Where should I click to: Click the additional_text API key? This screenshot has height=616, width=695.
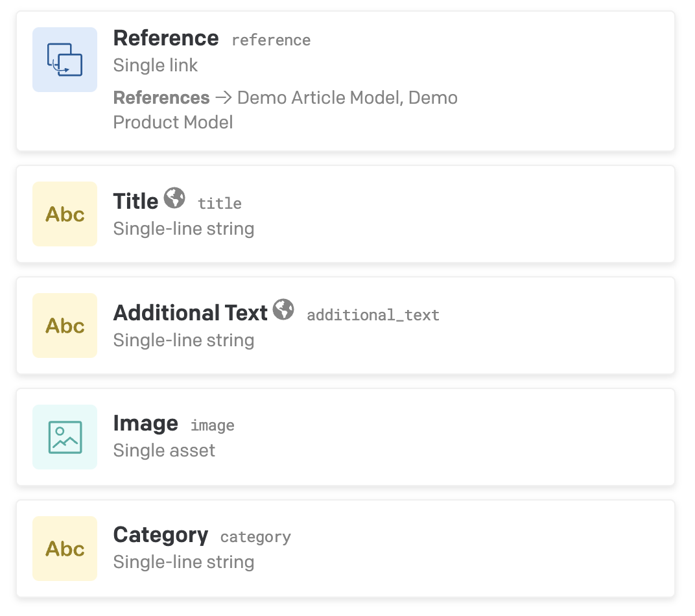pos(373,315)
